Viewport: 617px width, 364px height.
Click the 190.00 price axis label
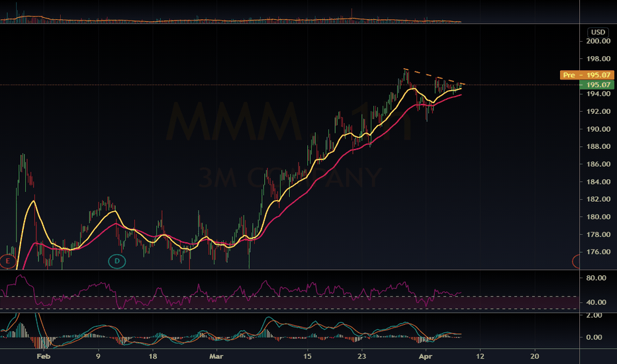(598, 129)
